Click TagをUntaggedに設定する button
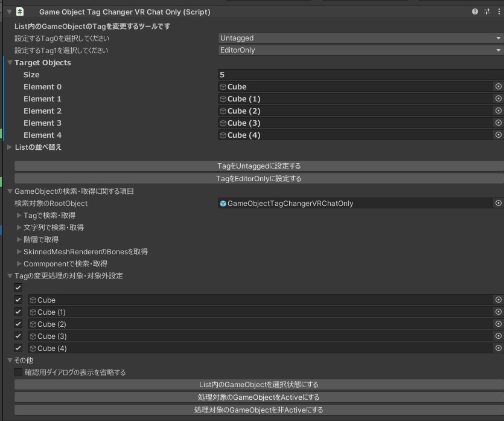This screenshot has height=421, width=504. click(259, 166)
